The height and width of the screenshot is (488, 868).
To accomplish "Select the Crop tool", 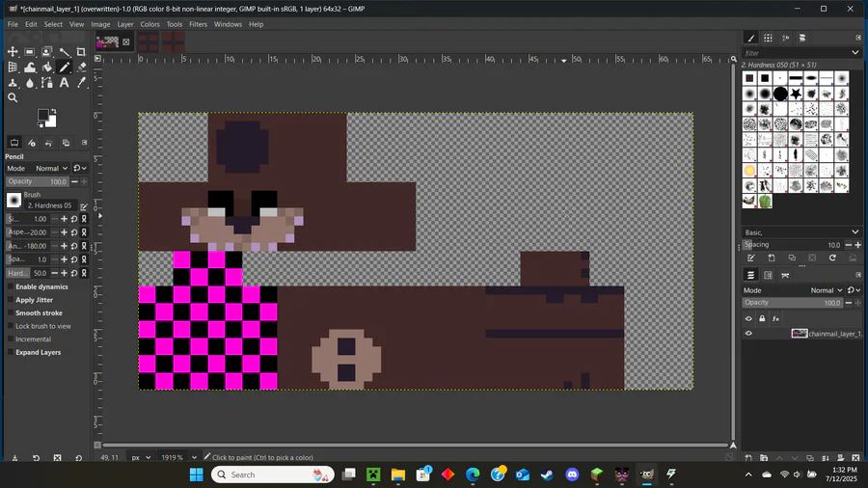I will (x=81, y=52).
